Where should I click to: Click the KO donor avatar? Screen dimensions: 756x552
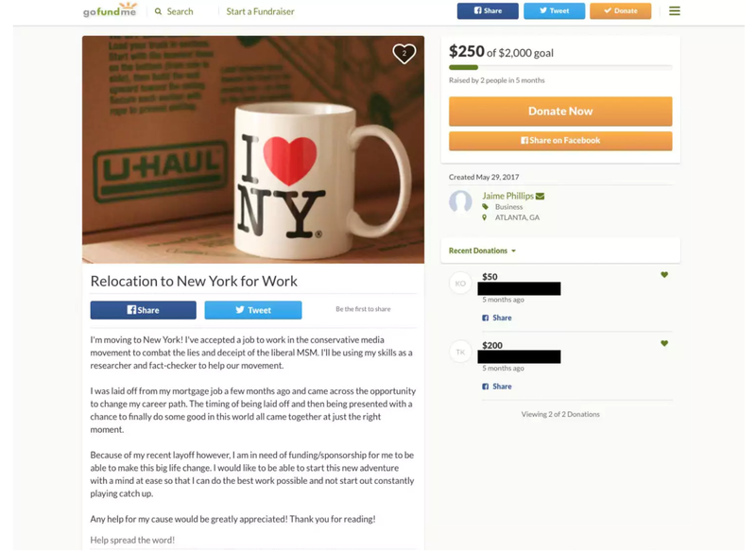pos(460,284)
